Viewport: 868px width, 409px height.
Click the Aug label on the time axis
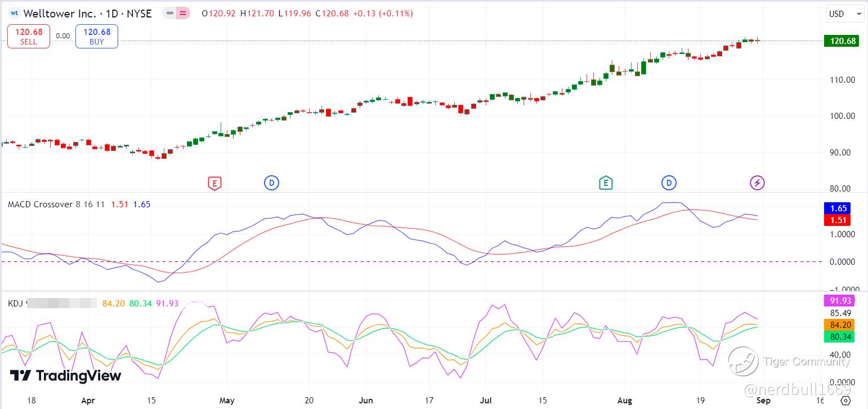(x=624, y=401)
